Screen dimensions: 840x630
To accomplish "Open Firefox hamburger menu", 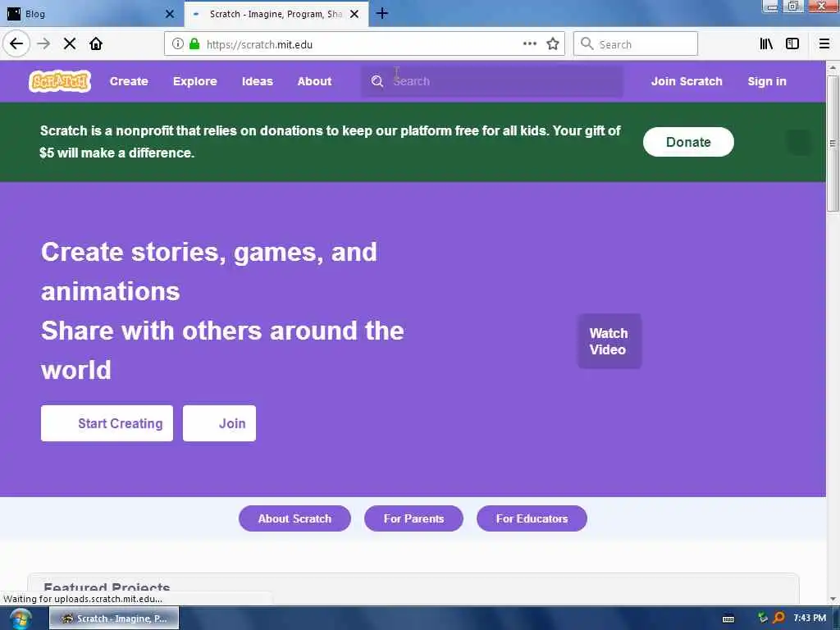I will click(x=824, y=44).
